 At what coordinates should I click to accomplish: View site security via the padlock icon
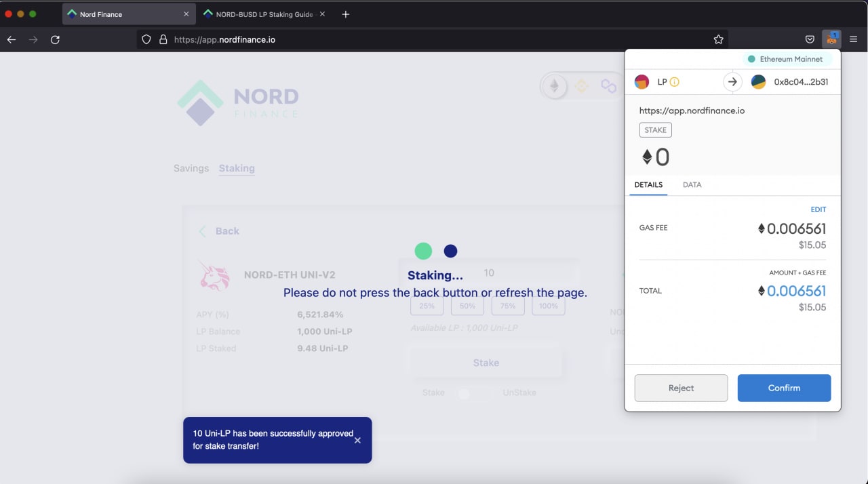click(163, 39)
